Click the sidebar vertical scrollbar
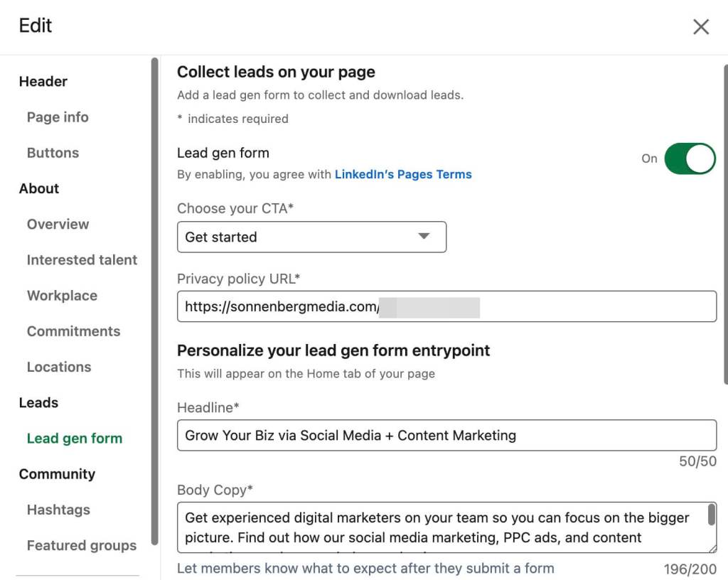 click(154, 299)
